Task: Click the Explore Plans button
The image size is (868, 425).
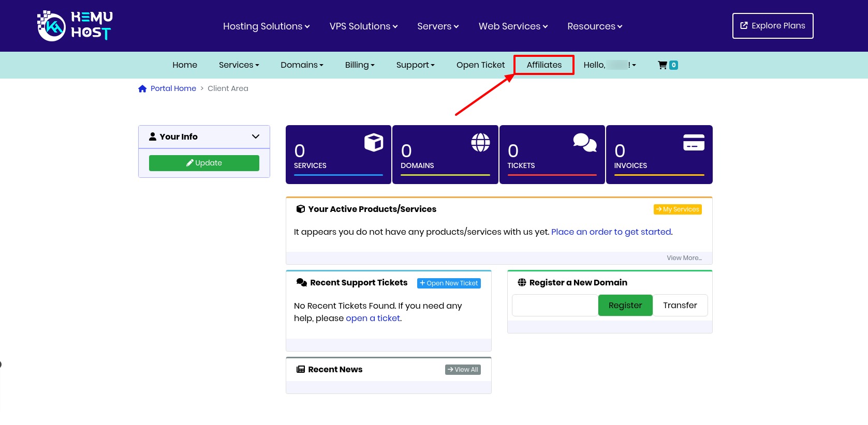Action: [x=773, y=26]
